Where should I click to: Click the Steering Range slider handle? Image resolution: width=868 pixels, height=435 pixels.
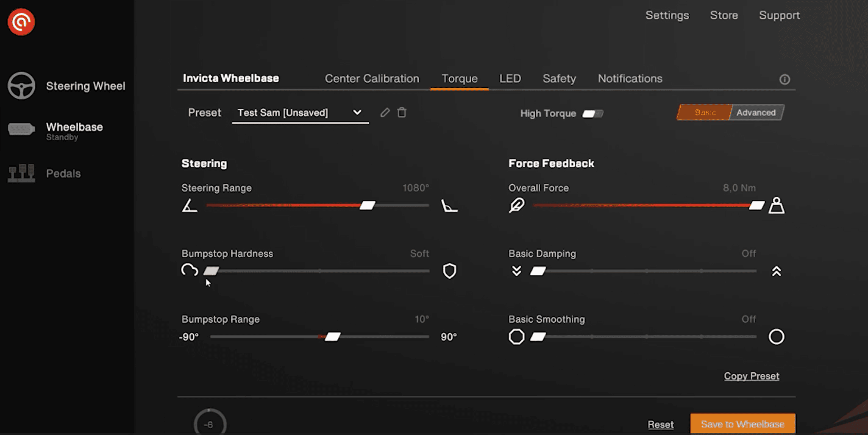tap(368, 205)
